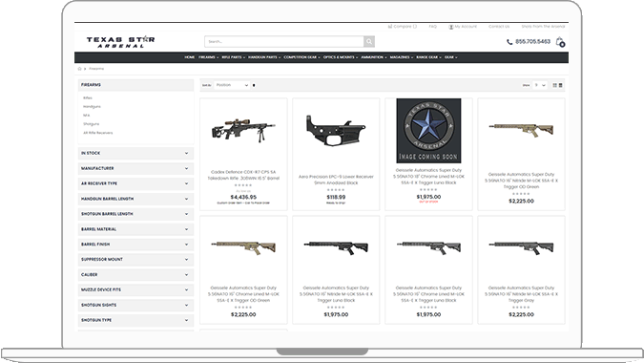Open the Compare link in top bar
Screen dimensions: 644x363
[x=402, y=27]
